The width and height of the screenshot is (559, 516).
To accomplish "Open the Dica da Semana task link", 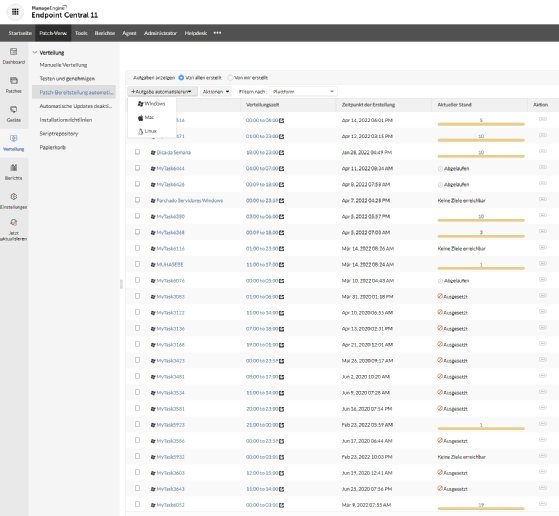I will [x=174, y=153].
